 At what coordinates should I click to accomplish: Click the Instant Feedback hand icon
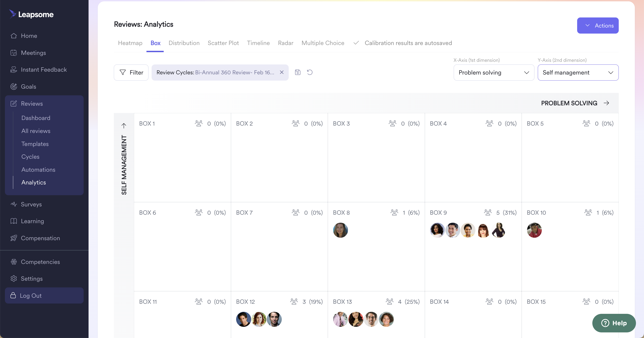14,70
